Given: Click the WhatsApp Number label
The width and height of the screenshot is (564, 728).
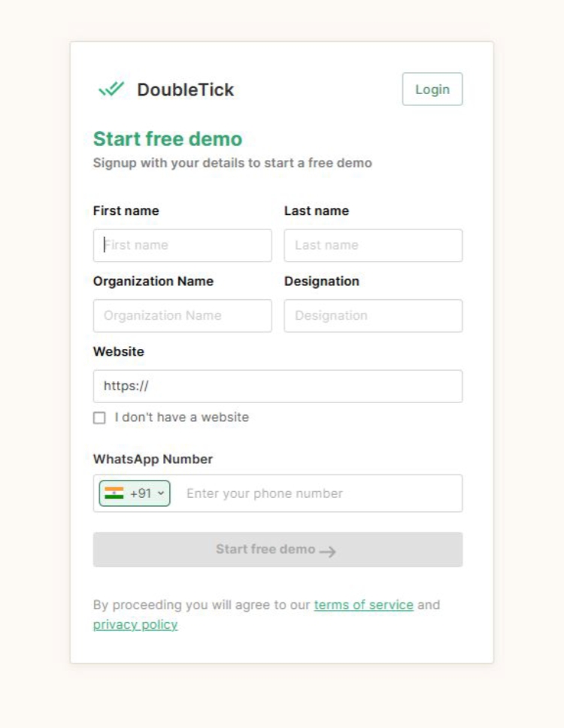Looking at the screenshot, I should 153,460.
